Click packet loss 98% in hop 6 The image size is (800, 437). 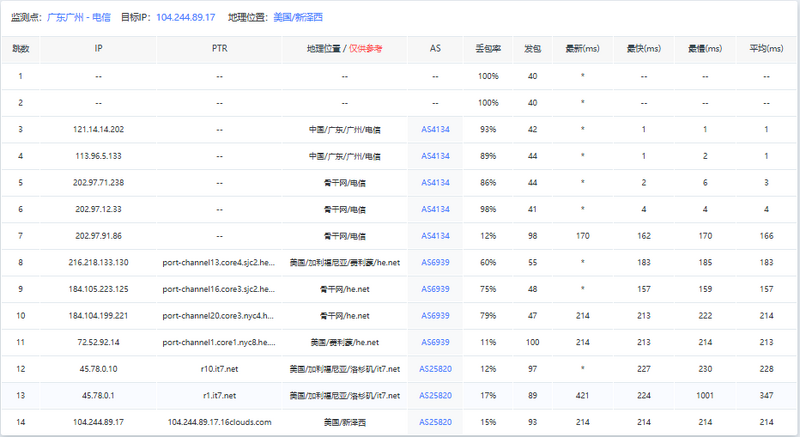pyautogui.click(x=488, y=209)
